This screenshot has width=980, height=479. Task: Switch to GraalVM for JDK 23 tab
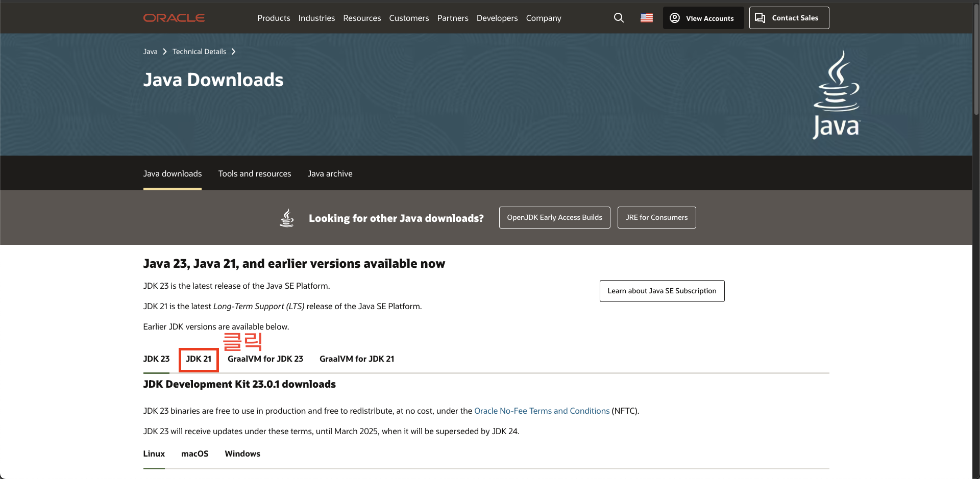point(265,359)
